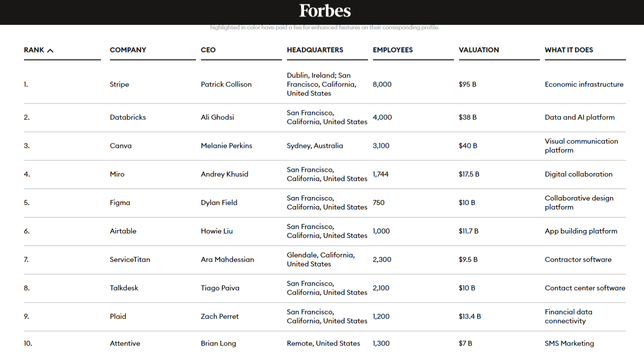
Task: Select CEO name Brian Long
Action: (218, 343)
